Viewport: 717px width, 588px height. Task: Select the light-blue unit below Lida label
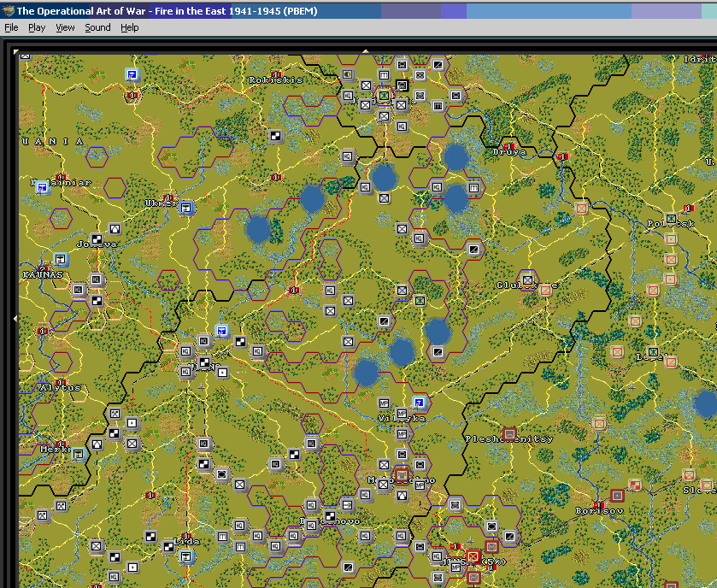coord(185,557)
